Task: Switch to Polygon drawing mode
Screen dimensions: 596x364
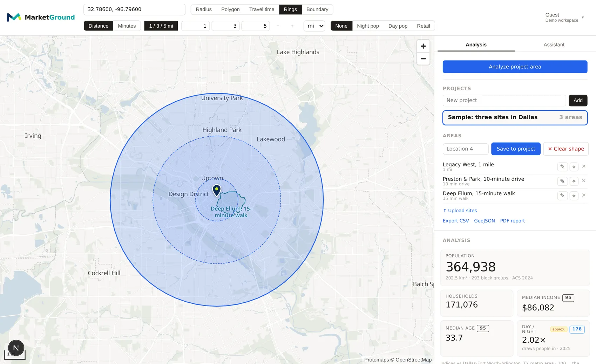Action: [230, 9]
